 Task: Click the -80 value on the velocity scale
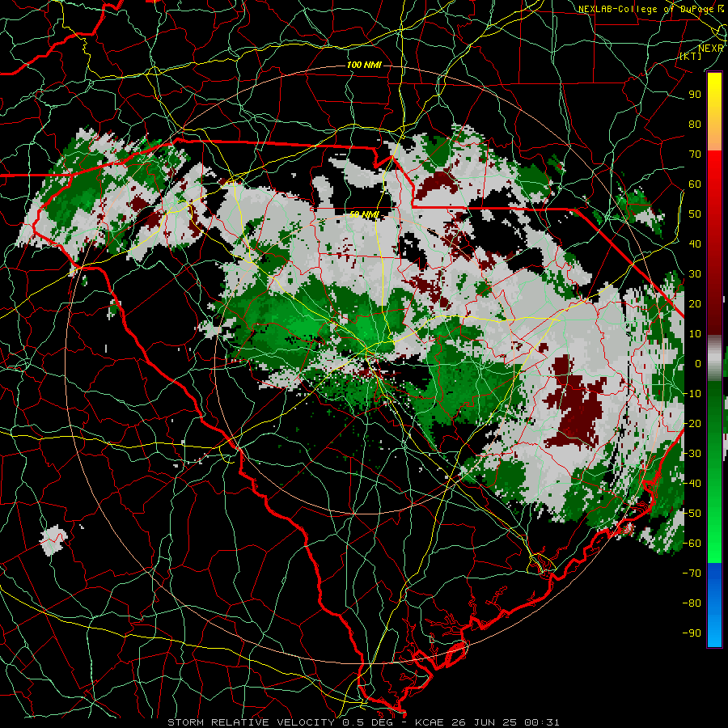tap(692, 603)
